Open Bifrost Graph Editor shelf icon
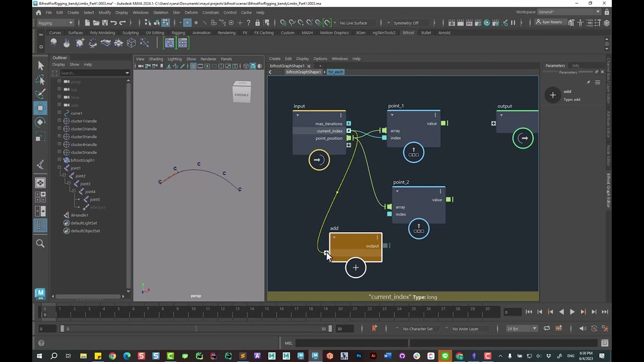 tap(170, 43)
